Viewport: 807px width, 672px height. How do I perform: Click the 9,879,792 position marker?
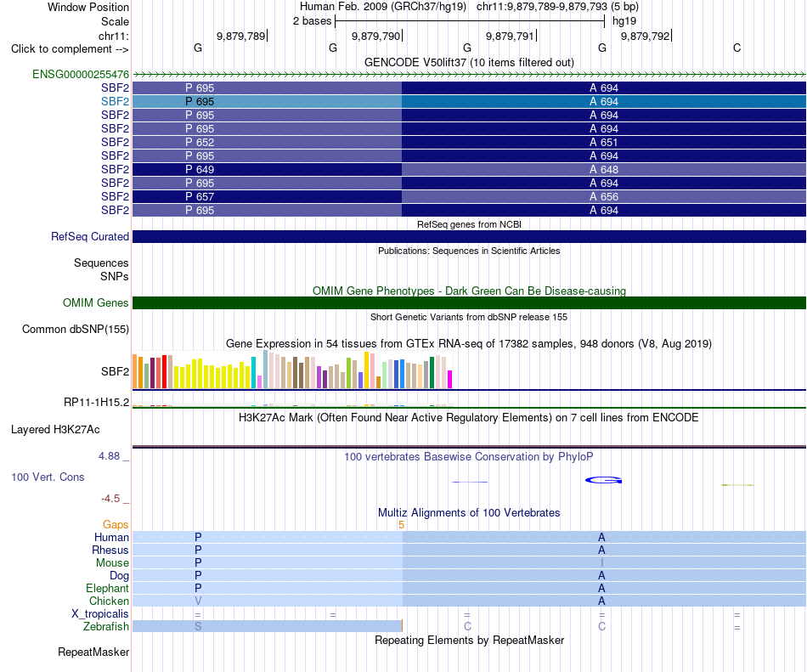click(x=645, y=36)
